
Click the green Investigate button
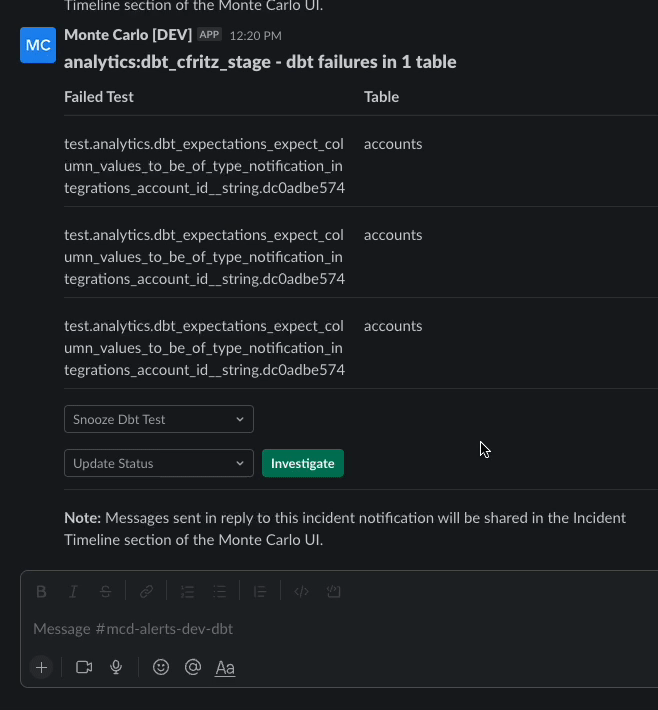pyautogui.click(x=303, y=463)
